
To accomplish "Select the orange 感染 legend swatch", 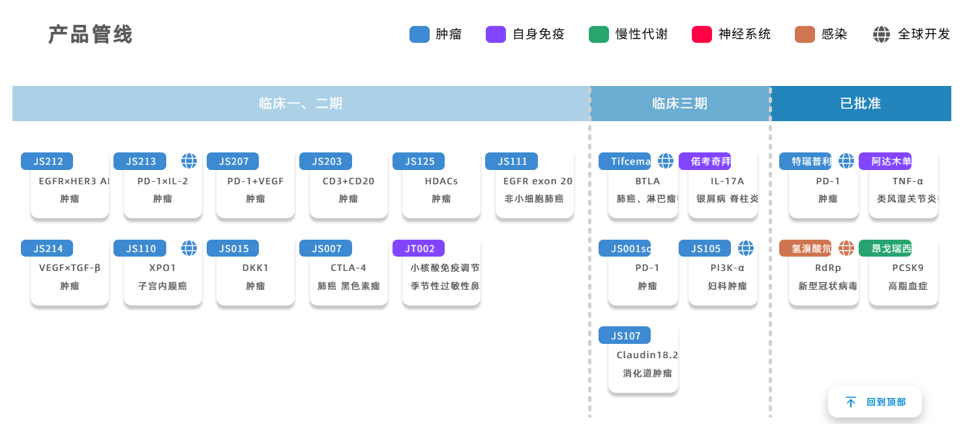I will [805, 35].
